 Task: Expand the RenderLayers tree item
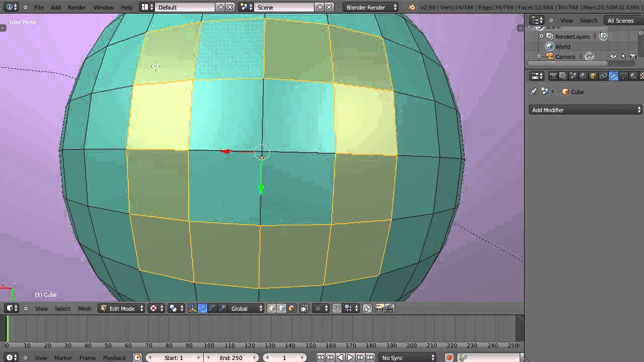point(542,36)
